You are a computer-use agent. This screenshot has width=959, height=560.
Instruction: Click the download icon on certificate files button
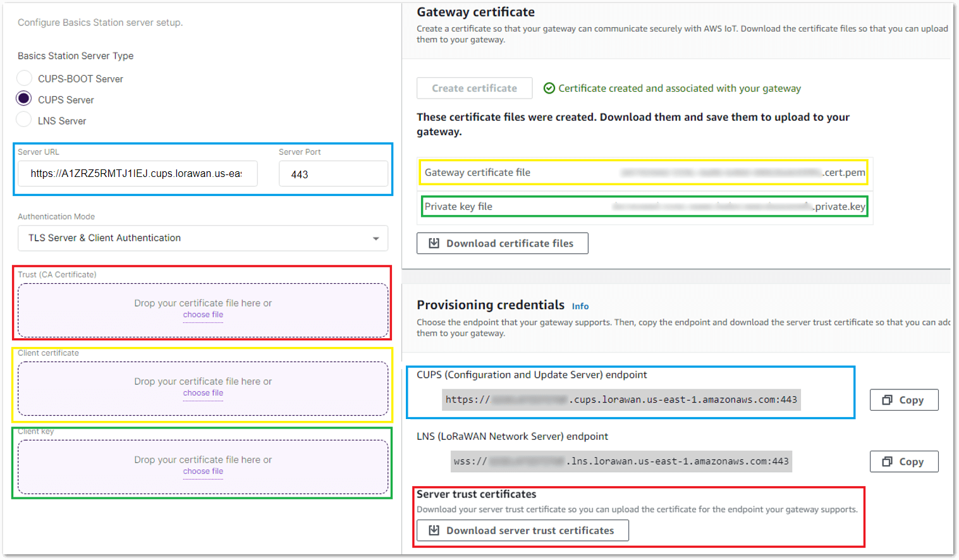pyautogui.click(x=434, y=243)
